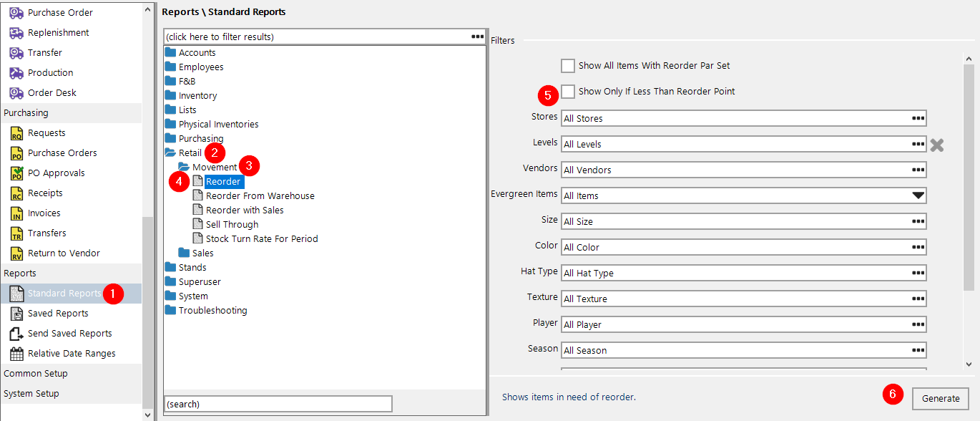Click the report search input field
980x421 pixels.
point(278,404)
